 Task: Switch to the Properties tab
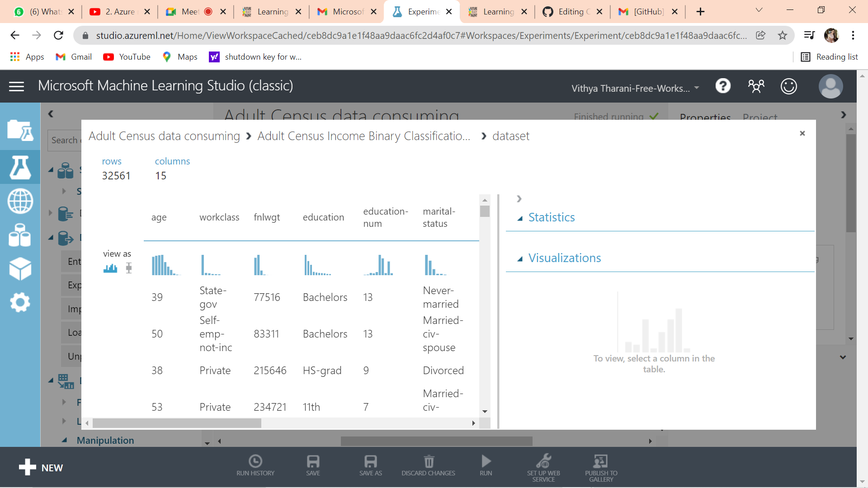[x=705, y=117]
